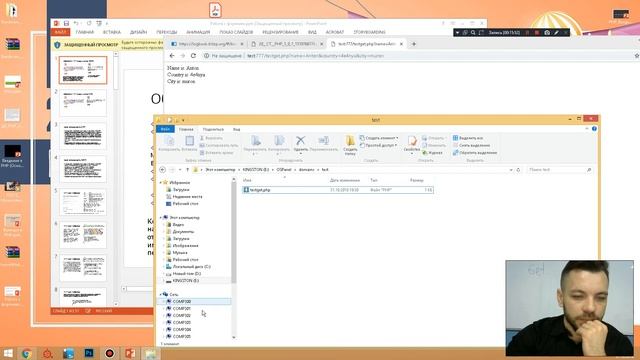Click the pencil icon in recording toolbar

click(x=556, y=32)
